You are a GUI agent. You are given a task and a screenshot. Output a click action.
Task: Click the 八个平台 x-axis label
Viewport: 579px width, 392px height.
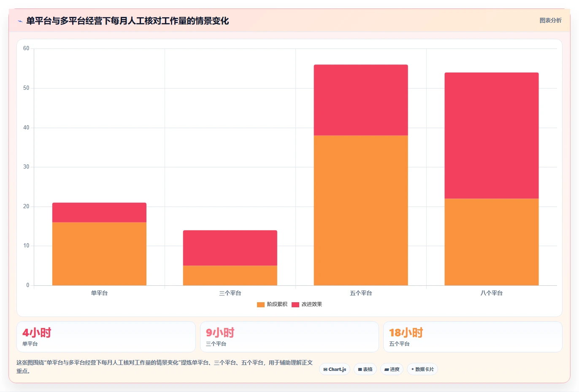pyautogui.click(x=492, y=293)
